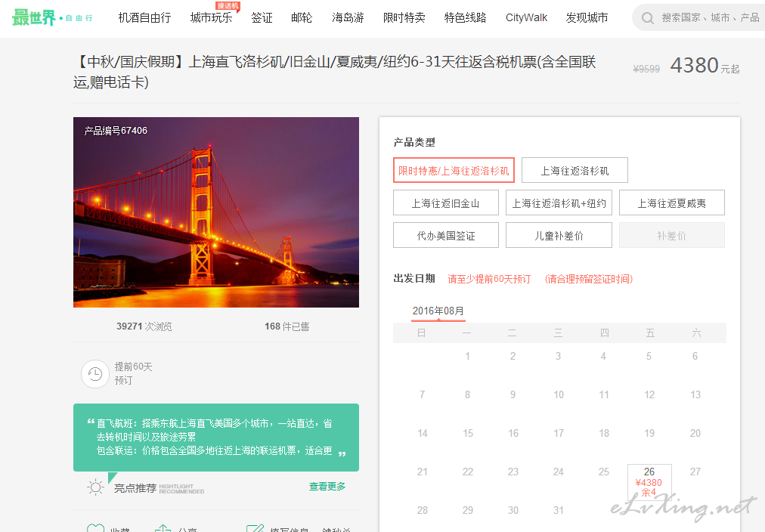765x532 pixels.
Task: Select the 代办美国签证 option
Action: [446, 236]
